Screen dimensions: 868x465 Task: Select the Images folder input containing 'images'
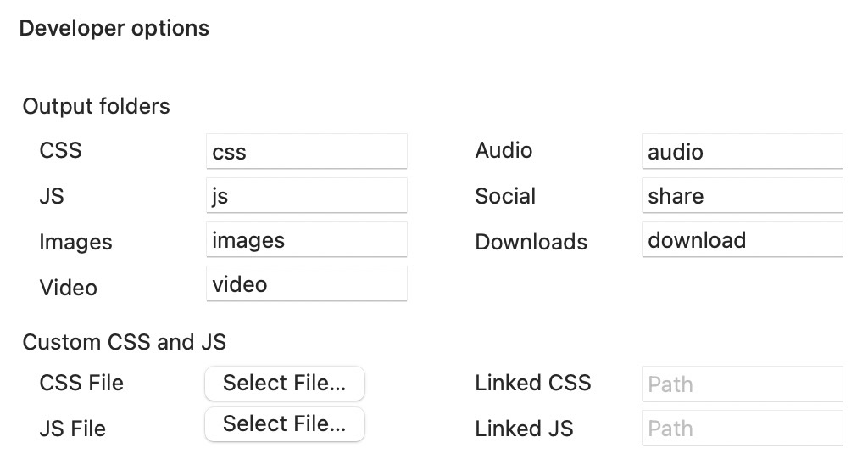tap(306, 240)
